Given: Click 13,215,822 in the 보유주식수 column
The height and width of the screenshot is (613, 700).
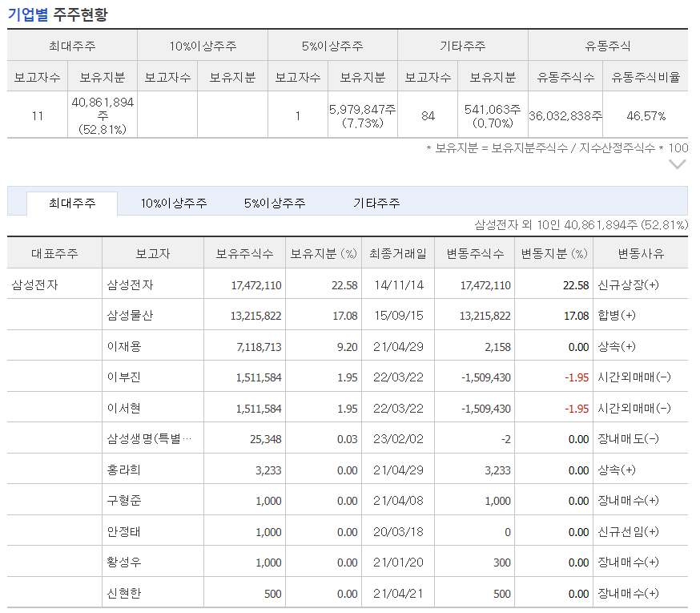Looking at the screenshot, I should pyautogui.click(x=255, y=316).
